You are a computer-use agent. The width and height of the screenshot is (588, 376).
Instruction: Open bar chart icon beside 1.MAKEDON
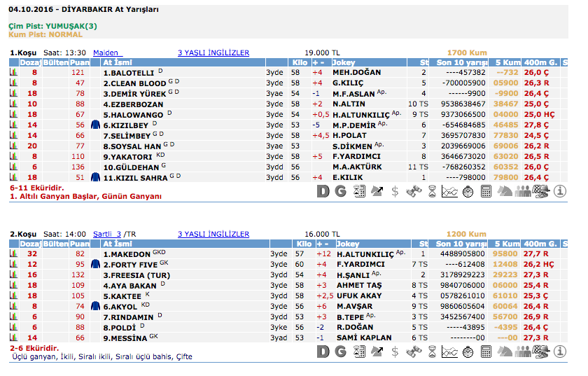(13, 254)
